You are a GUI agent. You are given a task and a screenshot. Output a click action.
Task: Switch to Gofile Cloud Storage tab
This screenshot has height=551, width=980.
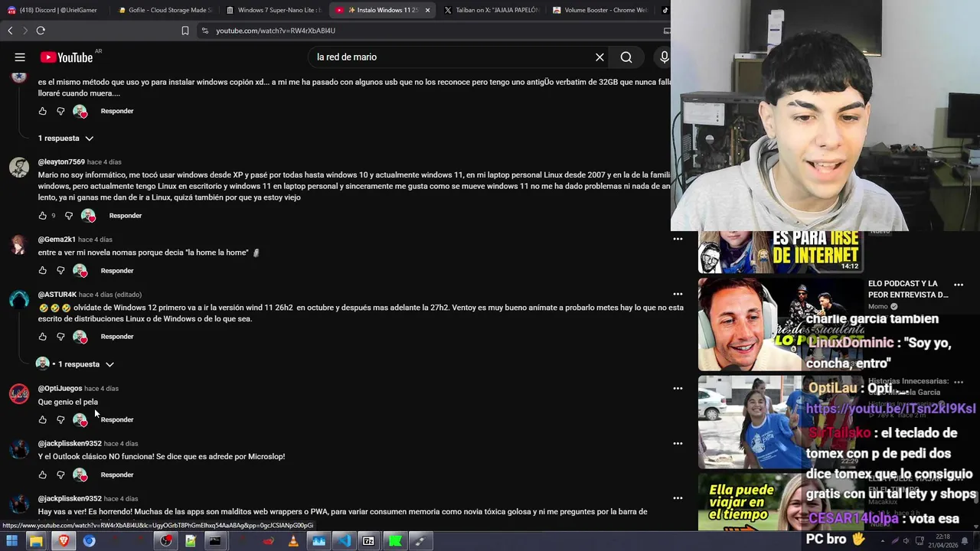[164, 10]
